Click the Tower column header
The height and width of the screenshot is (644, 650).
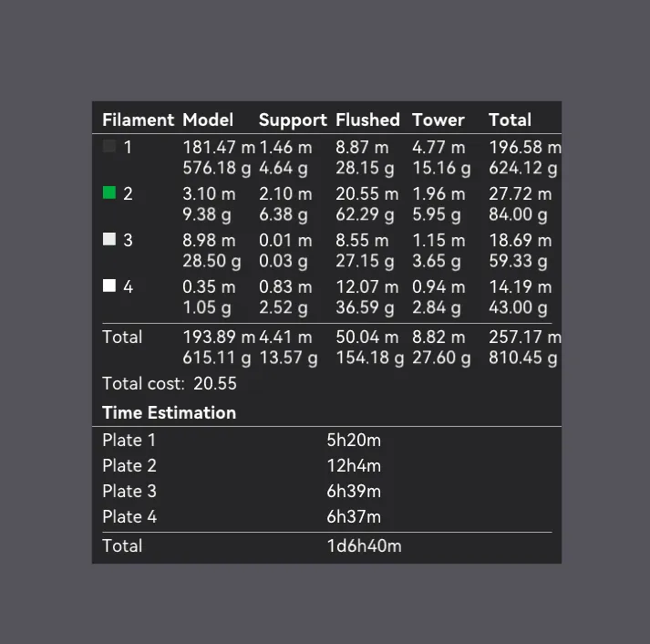point(438,119)
